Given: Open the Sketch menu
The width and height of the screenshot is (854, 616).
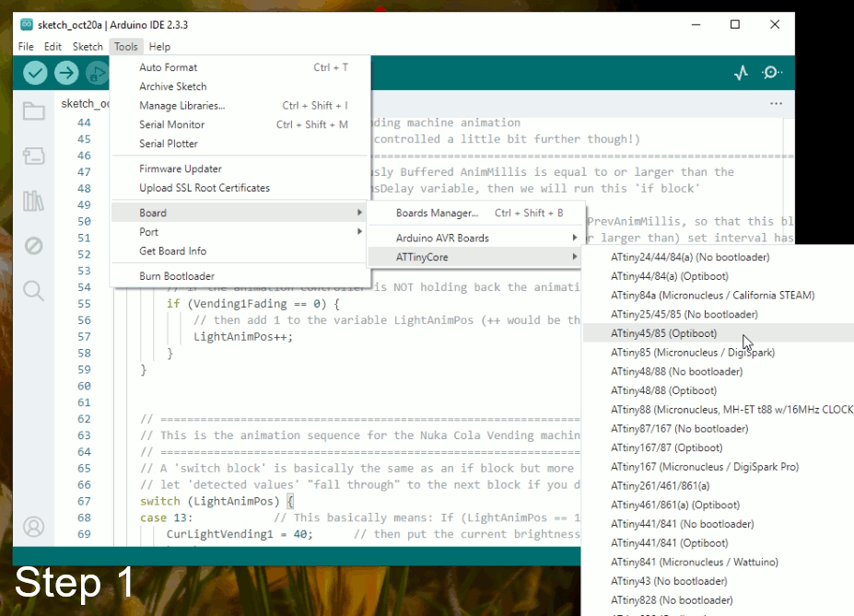Looking at the screenshot, I should [x=88, y=47].
